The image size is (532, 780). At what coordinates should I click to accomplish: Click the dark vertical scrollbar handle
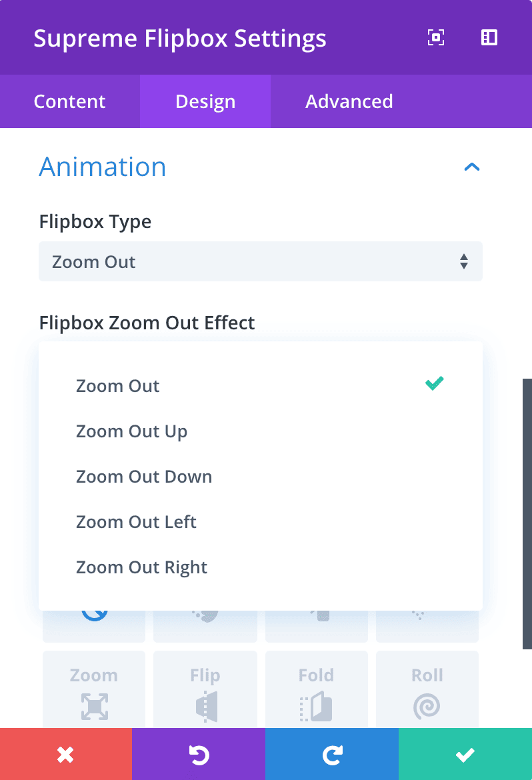527,514
